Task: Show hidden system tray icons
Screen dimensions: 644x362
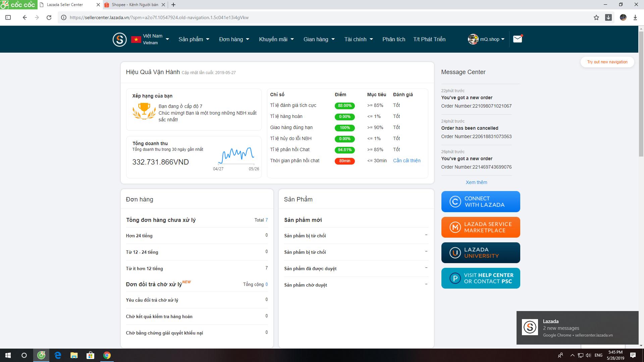Action: (572, 355)
